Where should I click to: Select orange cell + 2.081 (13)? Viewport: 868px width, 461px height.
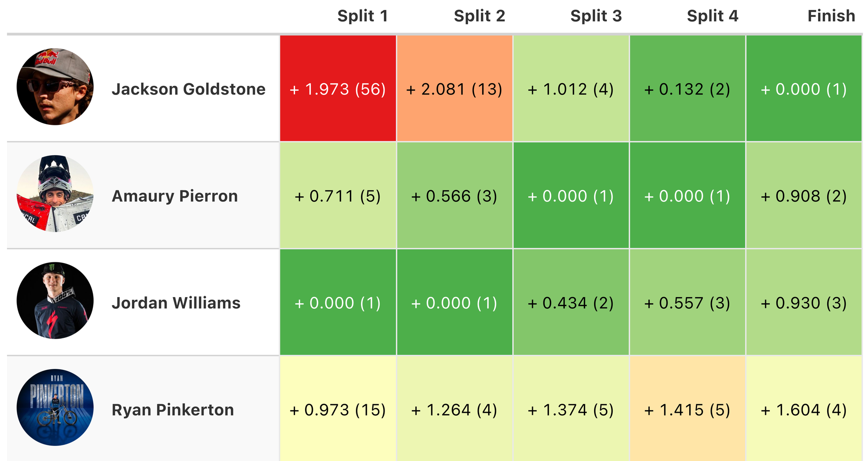tap(454, 89)
